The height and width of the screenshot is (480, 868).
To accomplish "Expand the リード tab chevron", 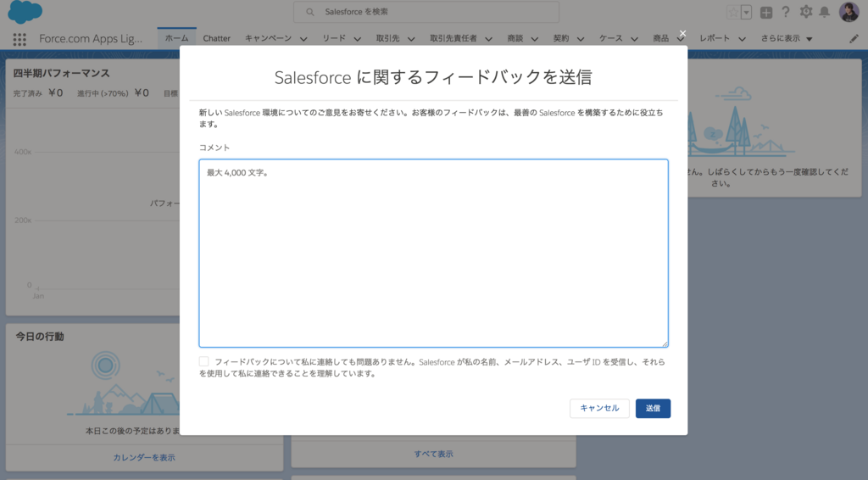I will [357, 39].
